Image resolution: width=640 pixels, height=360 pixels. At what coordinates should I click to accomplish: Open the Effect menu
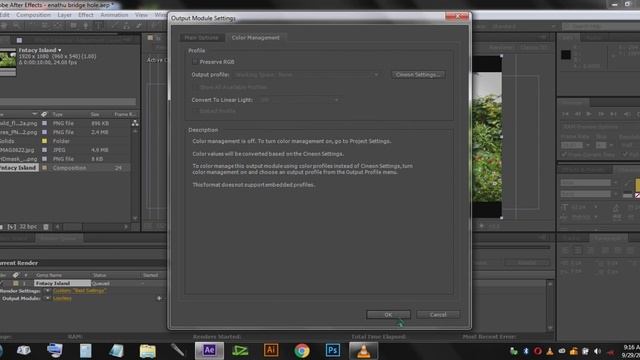pyautogui.click(x=86, y=15)
